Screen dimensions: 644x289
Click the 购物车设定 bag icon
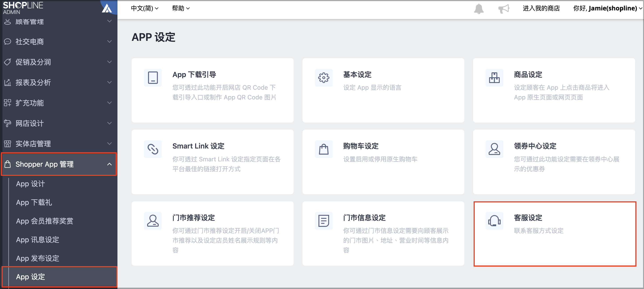[x=324, y=149]
